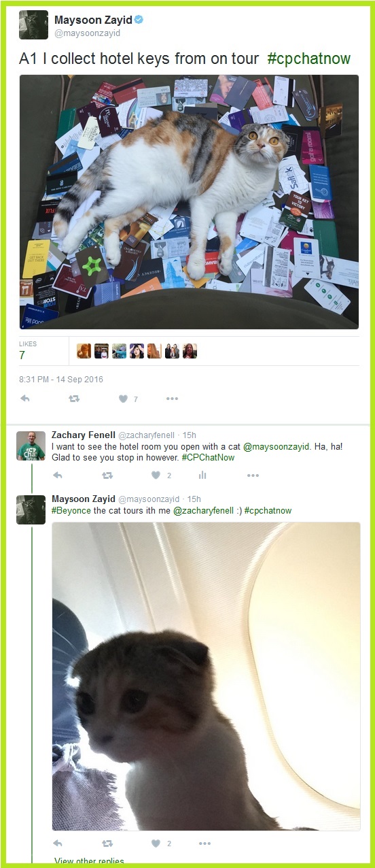Viewport: 375px width, 868px height.
Task: Open the more options dots on the main tweet
Action: (x=172, y=399)
